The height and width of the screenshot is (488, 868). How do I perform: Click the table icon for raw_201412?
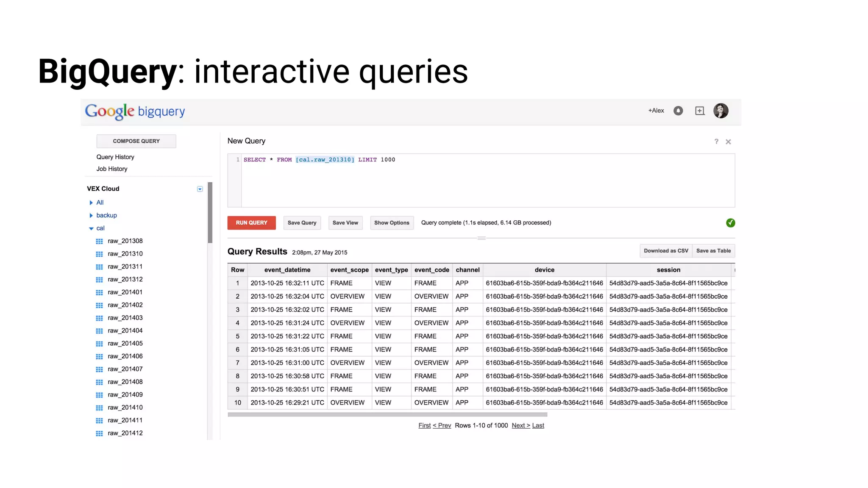pyautogui.click(x=100, y=433)
